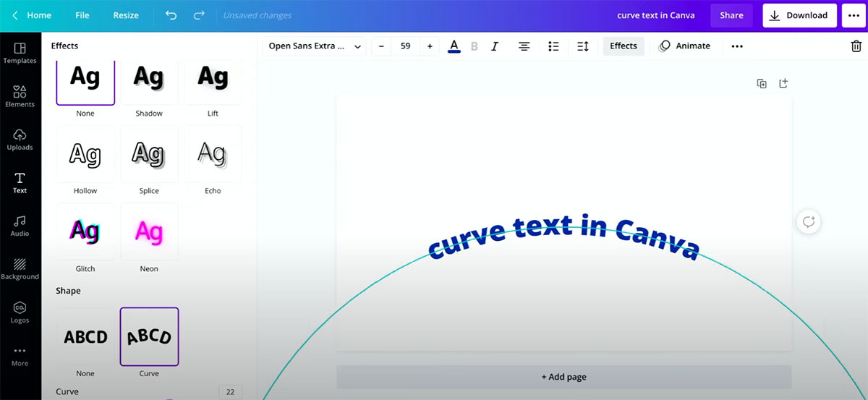Open the Resize menu
Image resolution: width=868 pixels, height=400 pixels.
(x=126, y=15)
